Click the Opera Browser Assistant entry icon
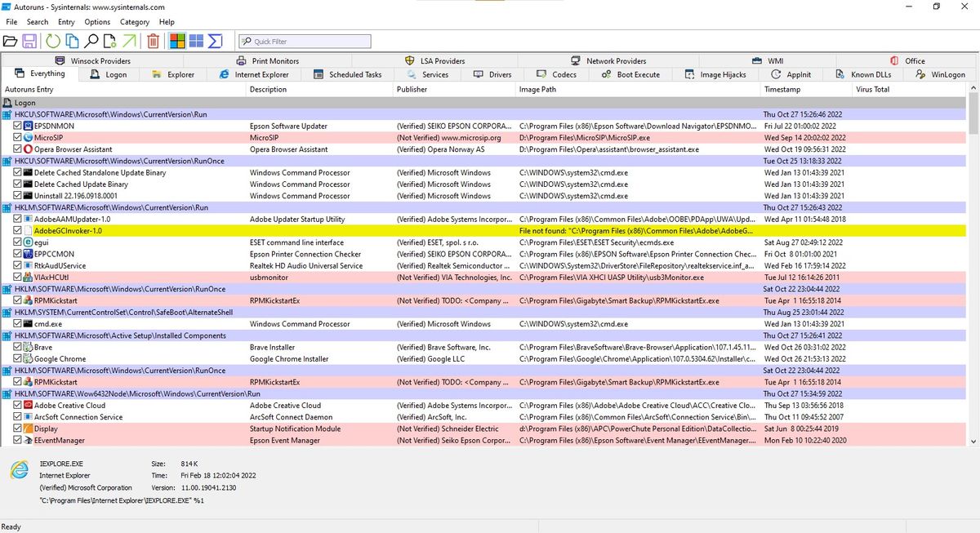Image resolution: width=980 pixels, height=533 pixels. click(28, 149)
